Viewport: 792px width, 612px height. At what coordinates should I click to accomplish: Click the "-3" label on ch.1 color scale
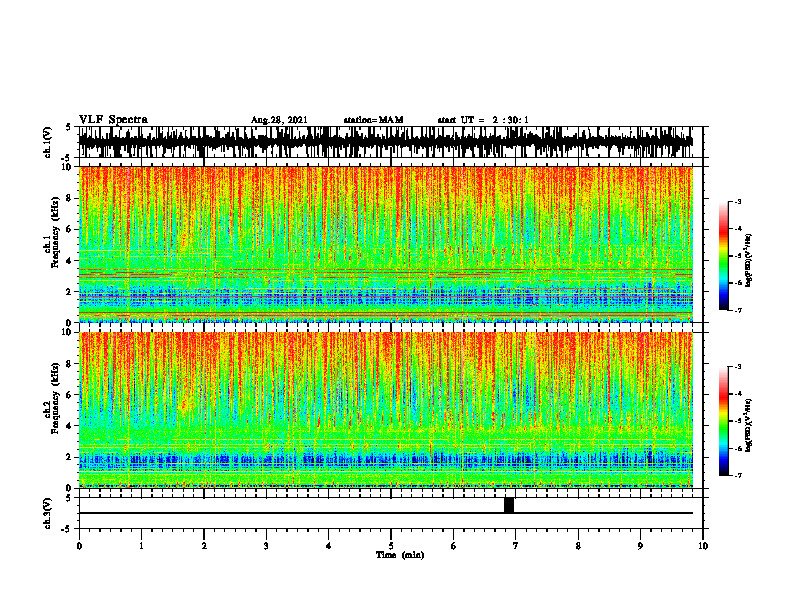[738, 201]
